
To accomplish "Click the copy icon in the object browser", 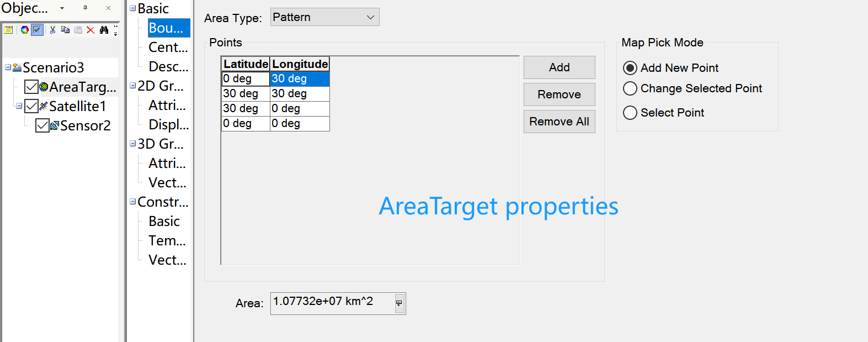I will point(65,30).
